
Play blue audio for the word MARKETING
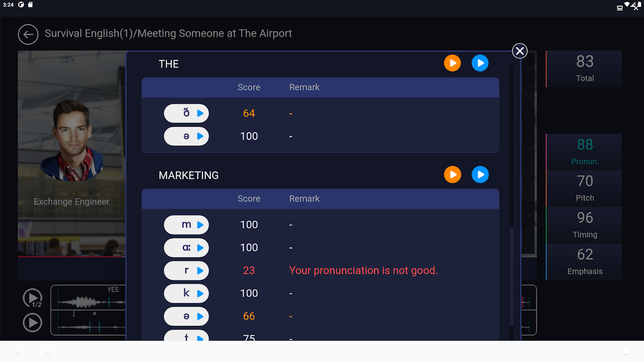tap(480, 175)
